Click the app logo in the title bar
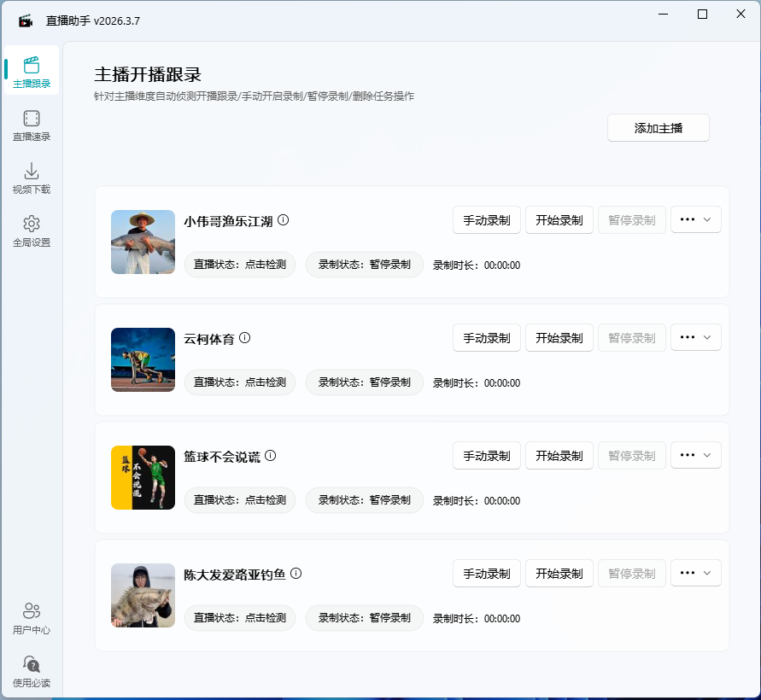The width and height of the screenshot is (761, 700). coord(24,19)
